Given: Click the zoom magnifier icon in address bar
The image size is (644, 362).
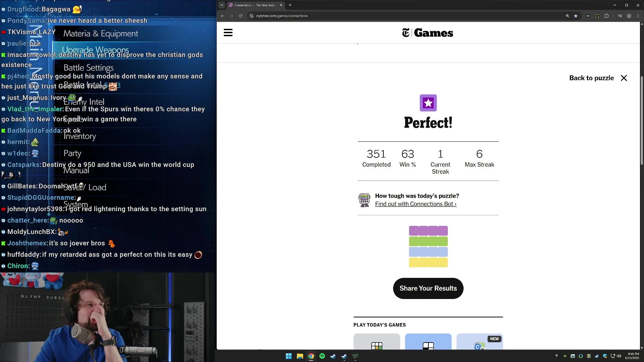Looking at the screenshot, I should pyautogui.click(x=568, y=16).
